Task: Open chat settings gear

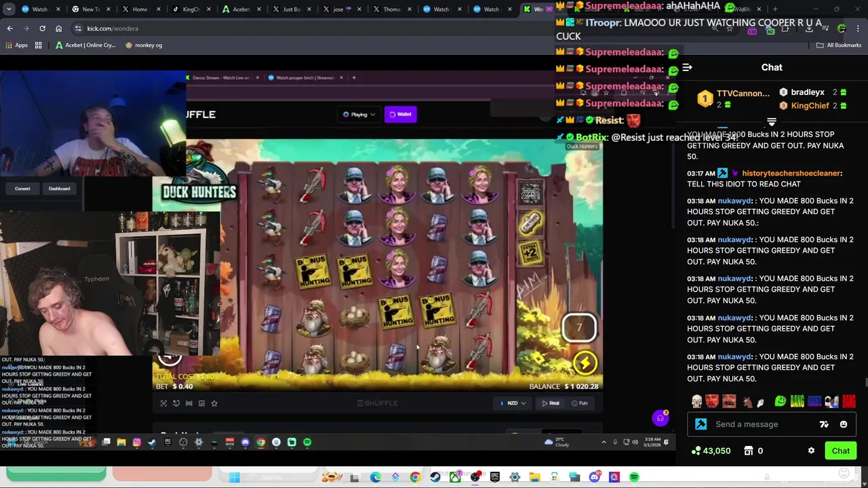Action: (811, 451)
